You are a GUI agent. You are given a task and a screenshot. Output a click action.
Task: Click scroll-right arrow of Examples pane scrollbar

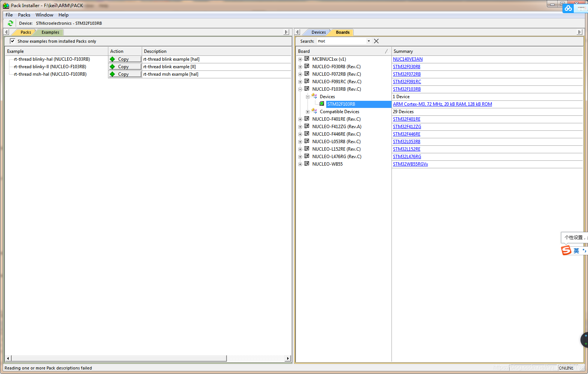[288, 359]
